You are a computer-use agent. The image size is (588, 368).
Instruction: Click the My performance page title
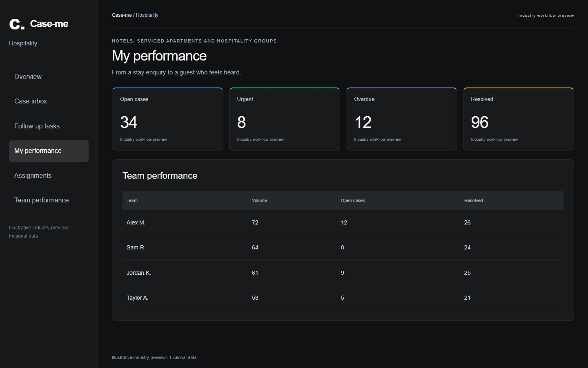(x=159, y=56)
